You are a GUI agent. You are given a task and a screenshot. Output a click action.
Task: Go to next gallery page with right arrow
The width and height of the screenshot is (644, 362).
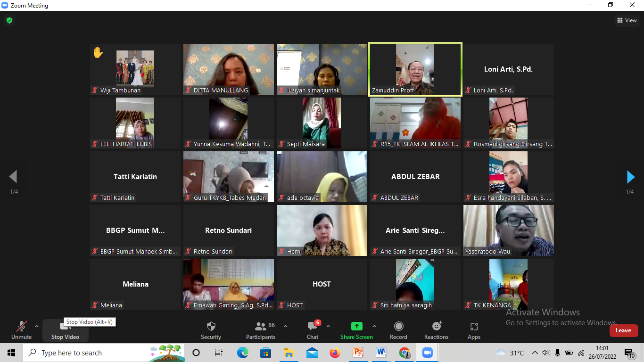pyautogui.click(x=631, y=177)
